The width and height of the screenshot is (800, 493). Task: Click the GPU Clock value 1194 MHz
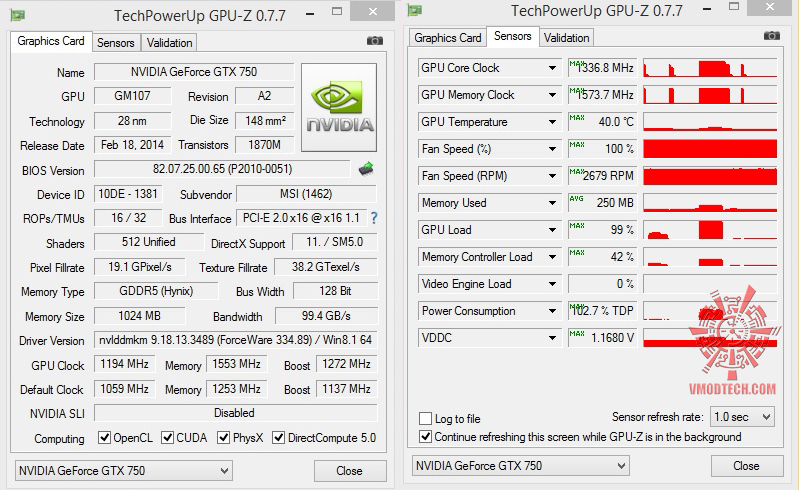click(x=125, y=364)
